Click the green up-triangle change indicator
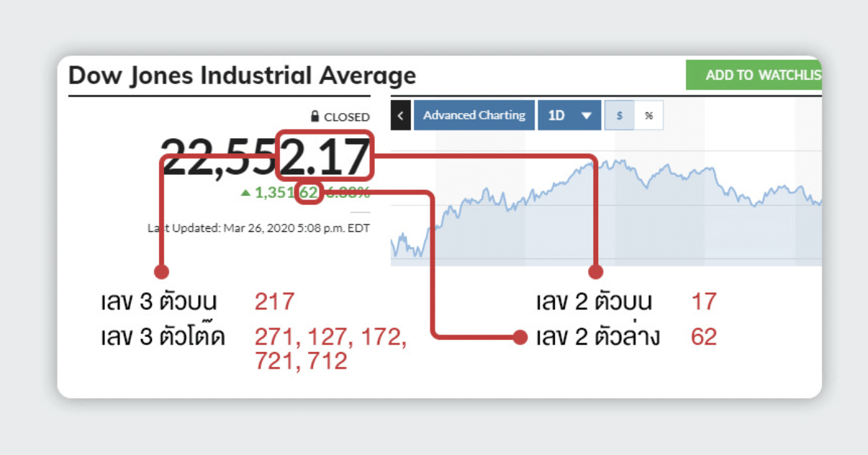868x455 pixels. pos(245,193)
